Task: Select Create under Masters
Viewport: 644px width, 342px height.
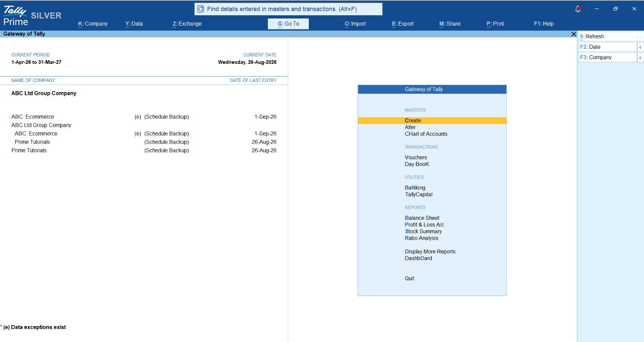Action: click(x=432, y=121)
